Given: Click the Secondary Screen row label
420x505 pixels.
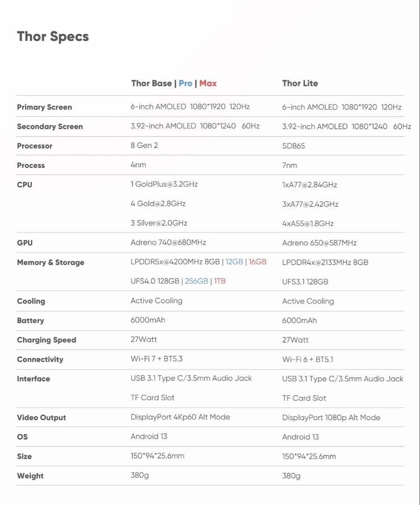Looking at the screenshot, I should pos(50,126).
